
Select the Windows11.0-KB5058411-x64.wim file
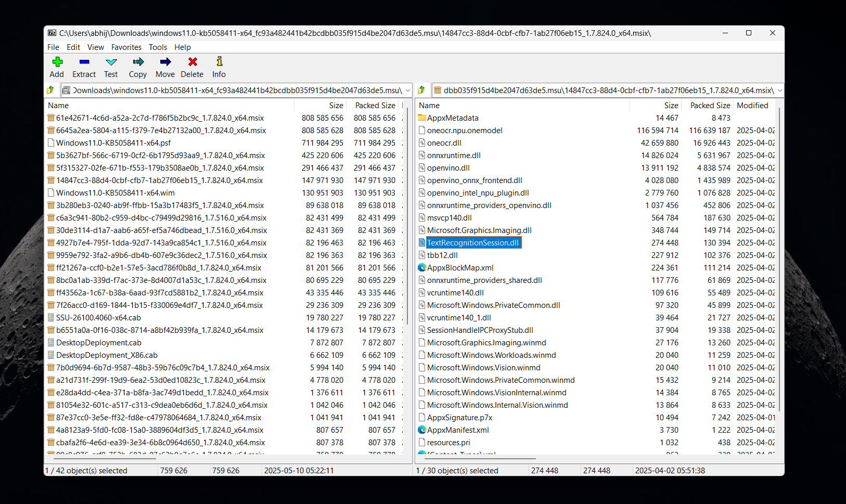[x=116, y=192]
